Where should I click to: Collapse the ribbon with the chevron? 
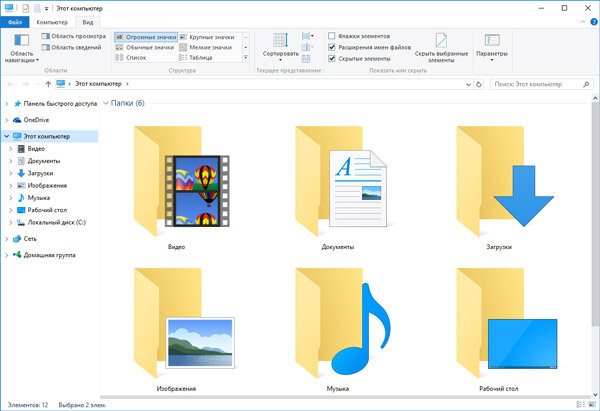[583, 22]
